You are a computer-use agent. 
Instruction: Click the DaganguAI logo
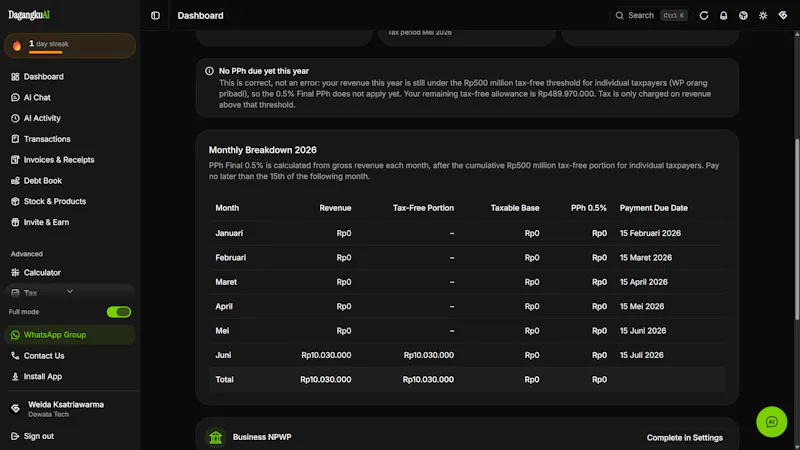tap(29, 15)
